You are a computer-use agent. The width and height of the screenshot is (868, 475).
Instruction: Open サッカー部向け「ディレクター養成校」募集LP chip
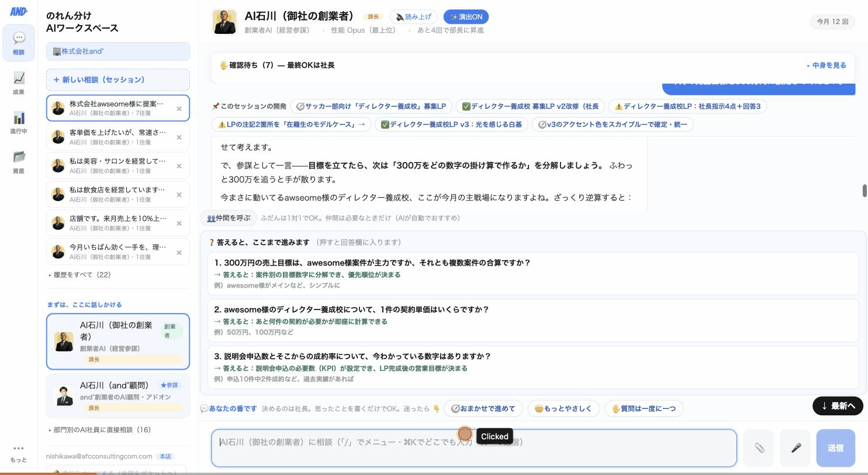(371, 106)
